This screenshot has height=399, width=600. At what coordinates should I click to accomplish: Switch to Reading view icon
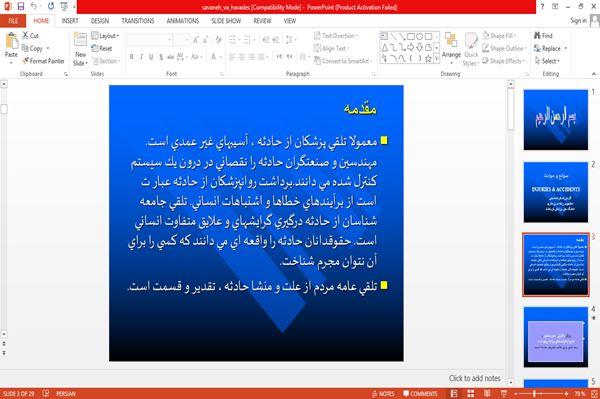487,394
